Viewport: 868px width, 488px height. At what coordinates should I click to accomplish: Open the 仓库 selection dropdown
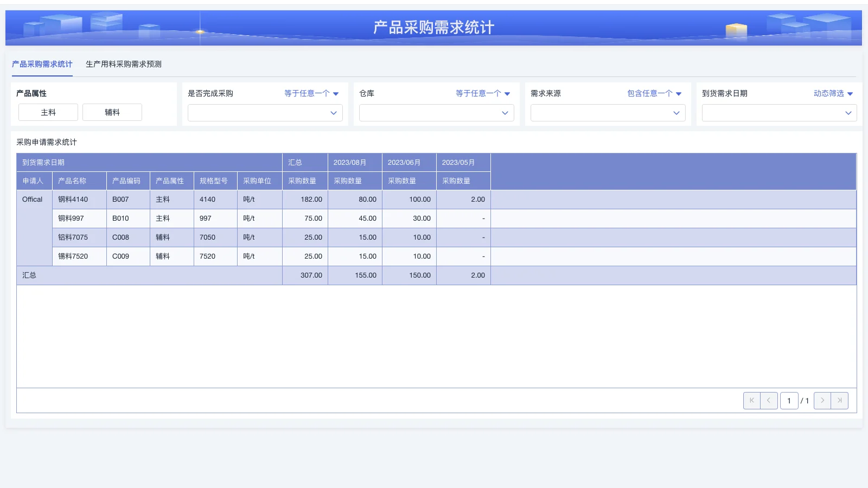tap(436, 113)
